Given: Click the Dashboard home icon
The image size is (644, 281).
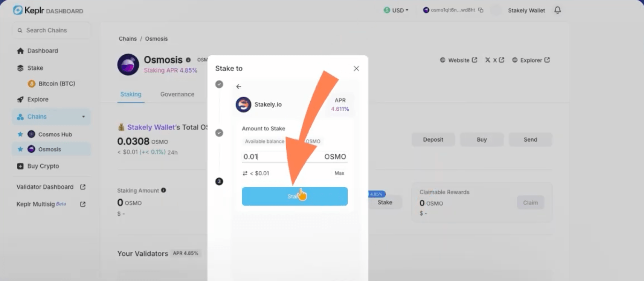Looking at the screenshot, I should [x=20, y=51].
